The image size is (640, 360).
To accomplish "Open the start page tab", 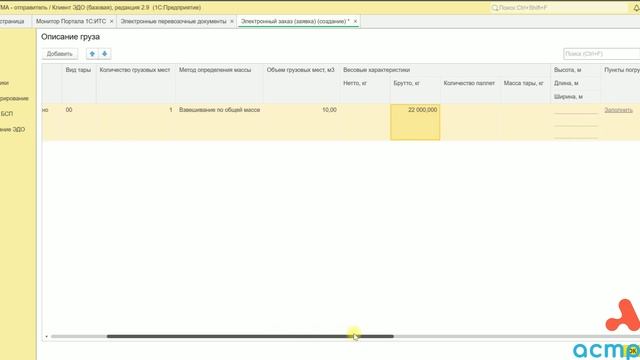I will coord(12,21).
